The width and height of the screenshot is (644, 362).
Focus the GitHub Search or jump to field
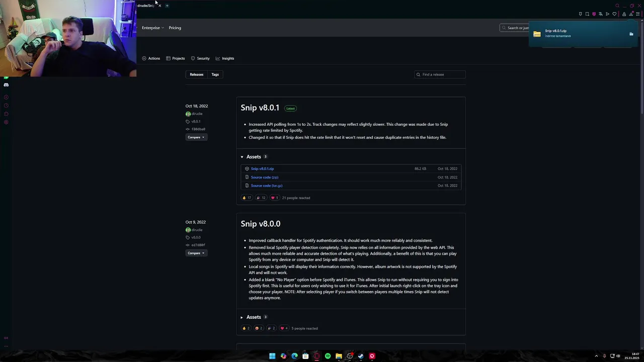tap(514, 28)
